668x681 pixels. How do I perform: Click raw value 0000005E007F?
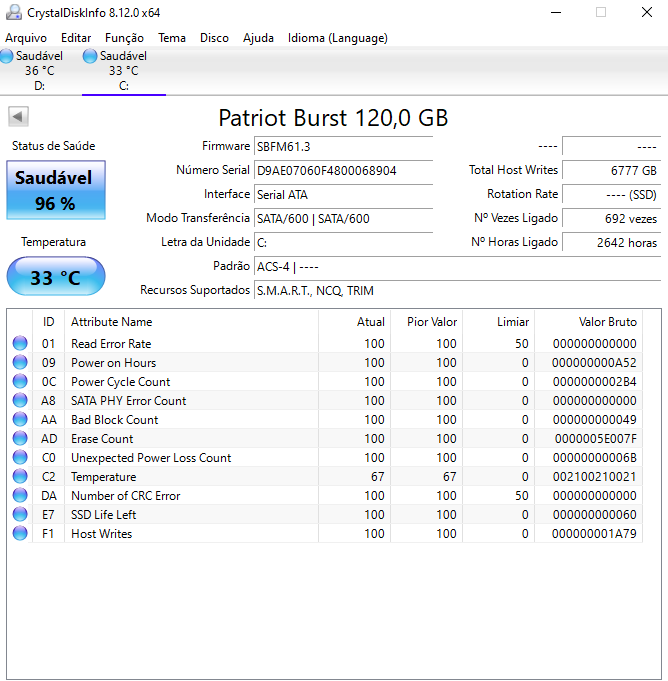click(x=595, y=439)
